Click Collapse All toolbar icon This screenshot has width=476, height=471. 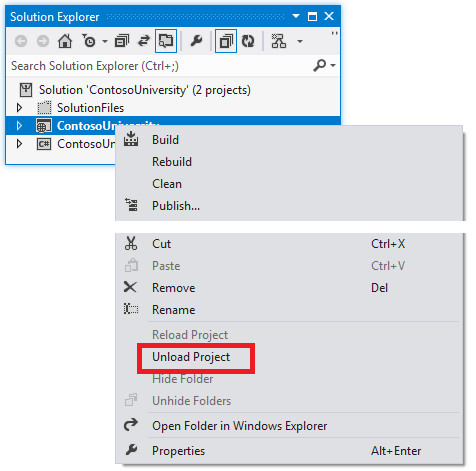pos(122,41)
